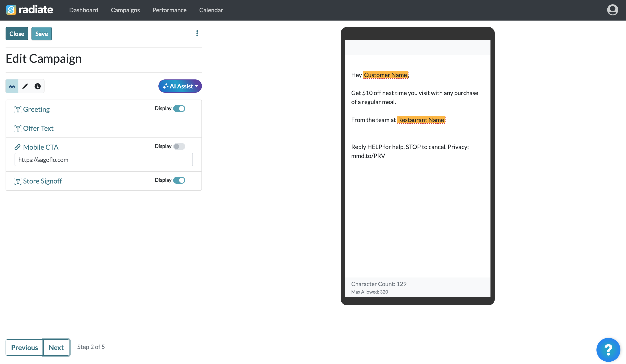The width and height of the screenshot is (626, 364).
Task: Click Next to go to step 3
Action: pos(56,347)
